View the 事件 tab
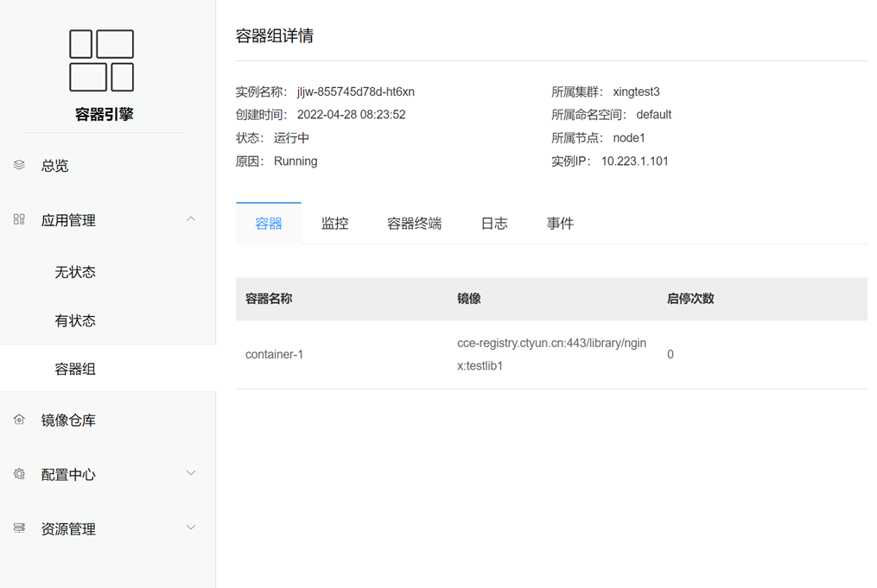The image size is (877, 588). (x=560, y=224)
